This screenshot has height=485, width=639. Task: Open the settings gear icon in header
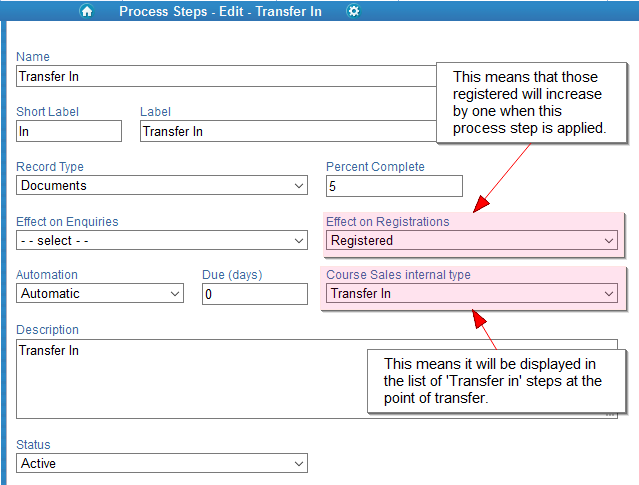tap(353, 11)
